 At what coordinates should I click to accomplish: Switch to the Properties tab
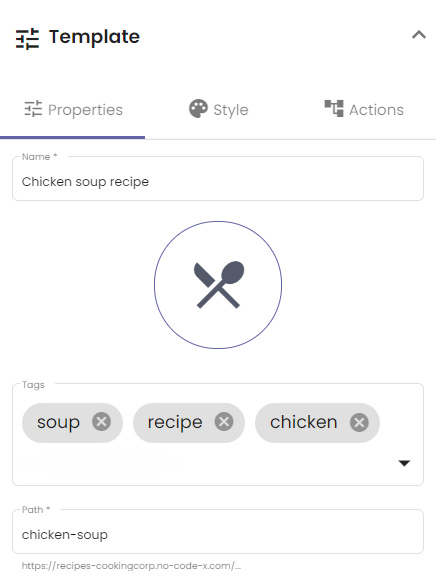click(x=73, y=110)
